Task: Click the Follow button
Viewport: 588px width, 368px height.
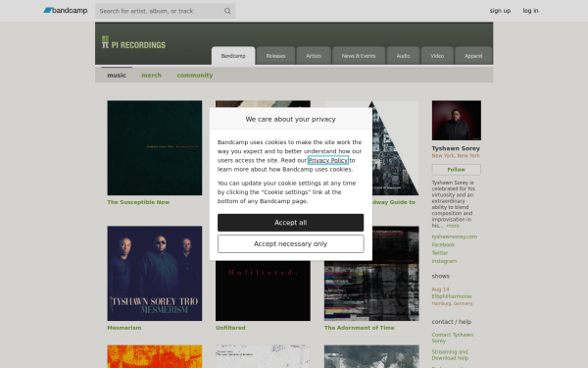Action: [457, 170]
